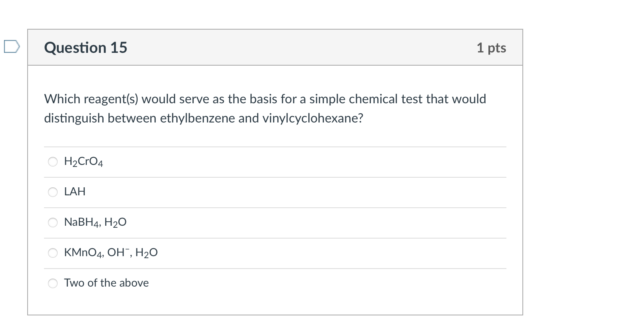Click the 'KMnO4, OH⁻, H2O' answer label
The image size is (644, 321).
[x=111, y=253]
